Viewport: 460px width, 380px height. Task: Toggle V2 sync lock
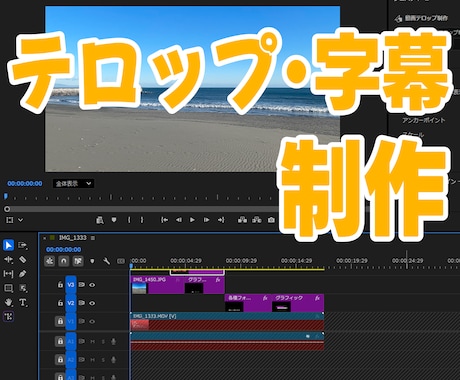pos(81,303)
